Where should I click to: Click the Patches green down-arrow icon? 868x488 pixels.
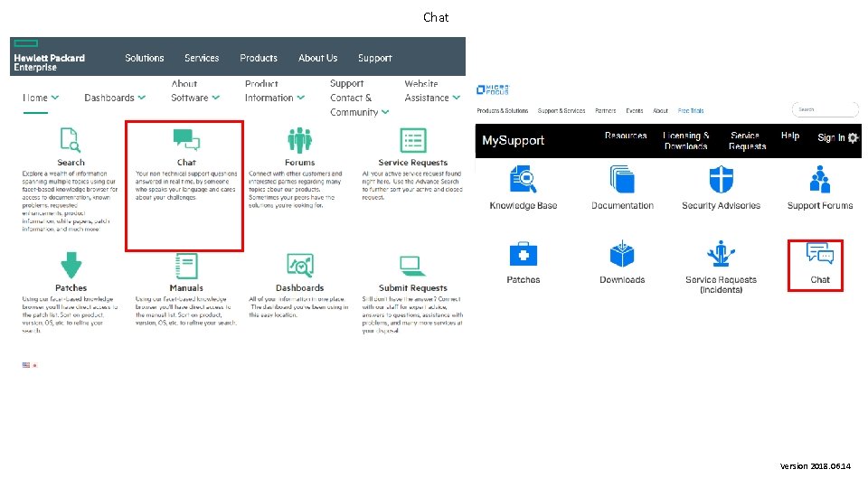[71, 265]
